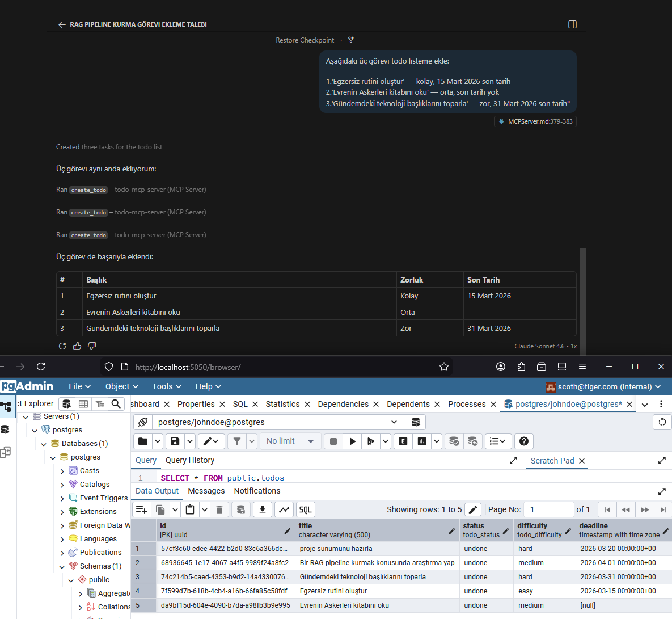Collapse the Schemas (1) tree node
Viewport: 672px width, 619px height.
(x=62, y=566)
